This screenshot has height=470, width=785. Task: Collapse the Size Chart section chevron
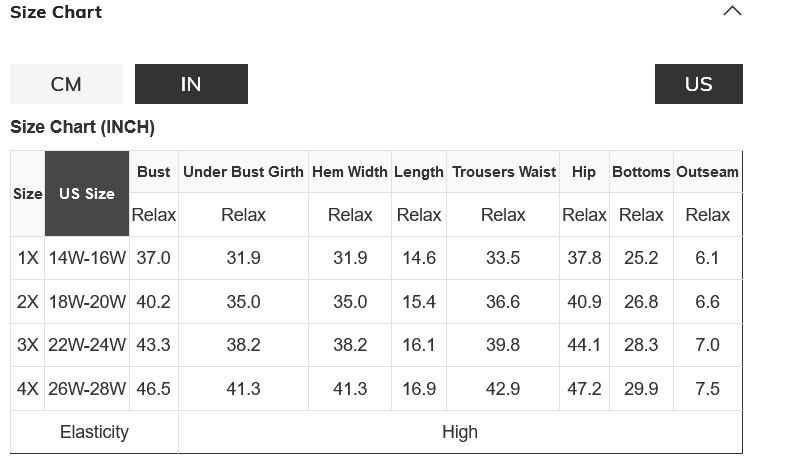pyautogui.click(x=732, y=12)
